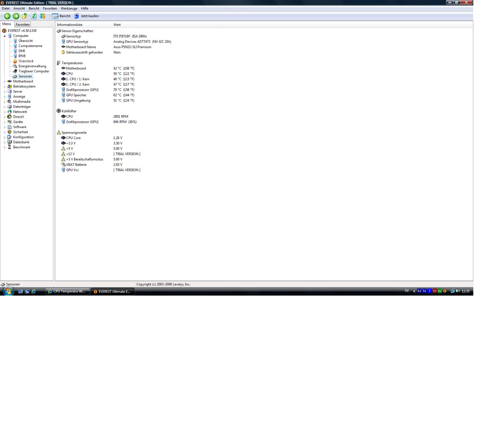Click the EVEREST Ultimate taskbar button
Screen dimensions: 504x429
[x=113, y=291]
